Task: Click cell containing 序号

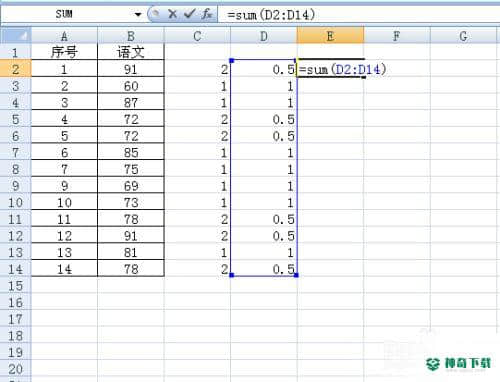Action: point(64,52)
